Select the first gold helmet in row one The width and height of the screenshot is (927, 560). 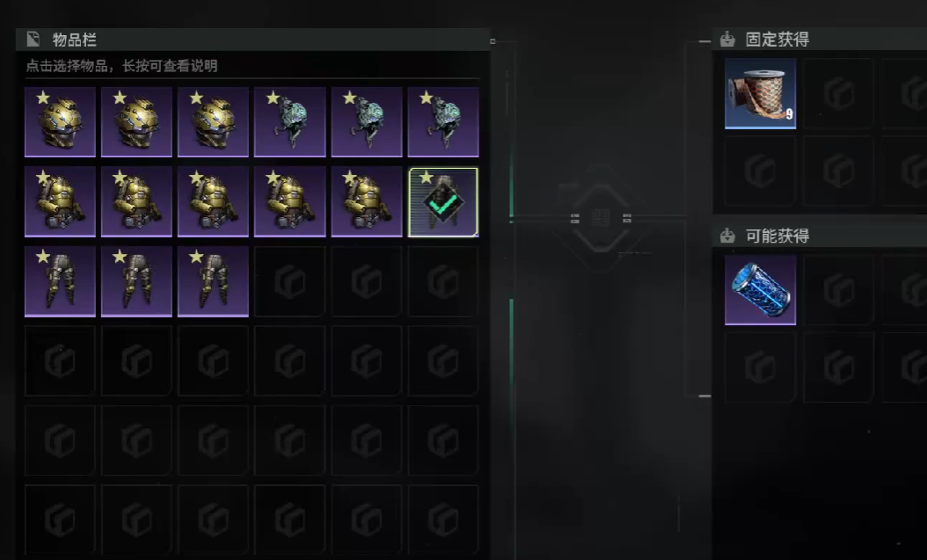(x=60, y=122)
